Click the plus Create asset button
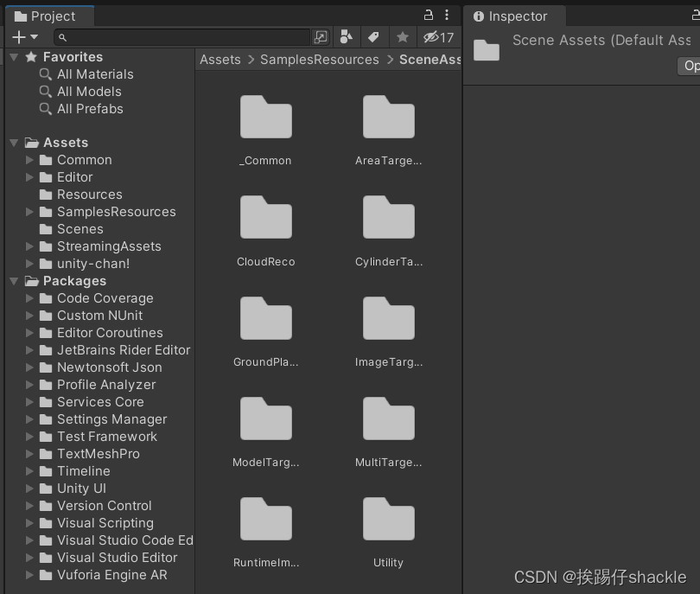This screenshot has height=594, width=700. tap(19, 37)
